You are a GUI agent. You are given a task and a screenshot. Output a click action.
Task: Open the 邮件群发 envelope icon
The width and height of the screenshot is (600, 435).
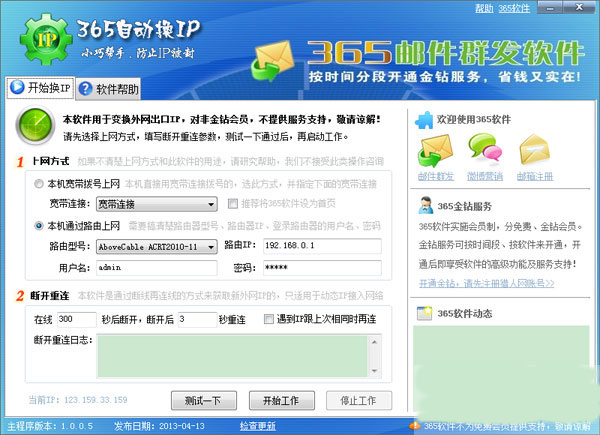[x=435, y=151]
